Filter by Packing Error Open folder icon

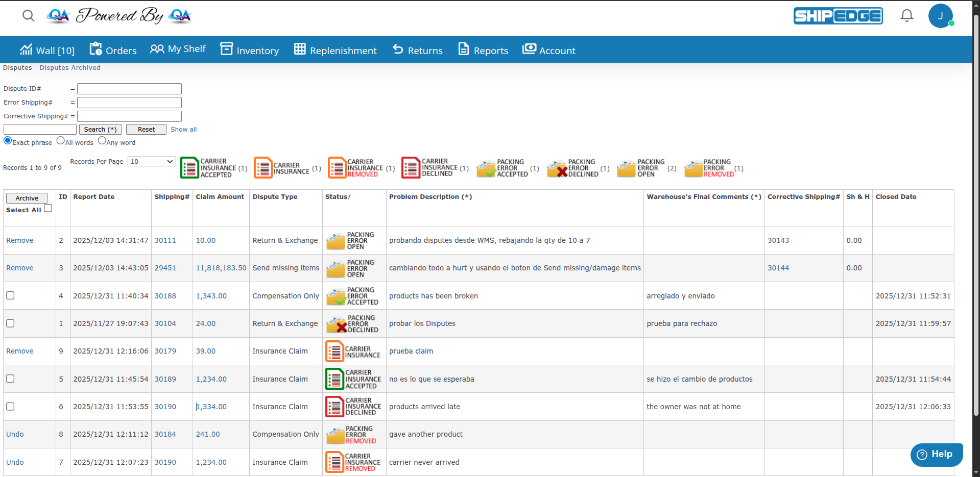click(626, 168)
